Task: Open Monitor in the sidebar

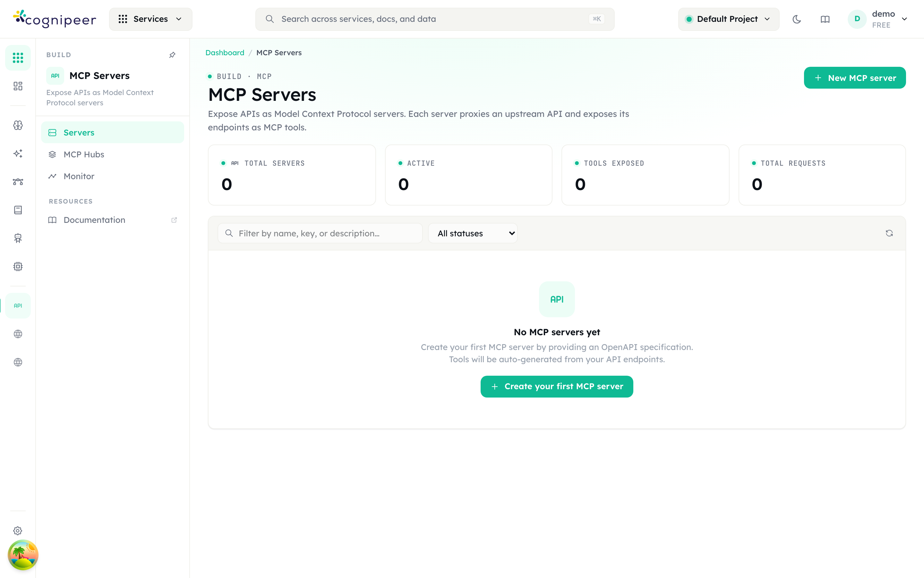Action: point(113,176)
